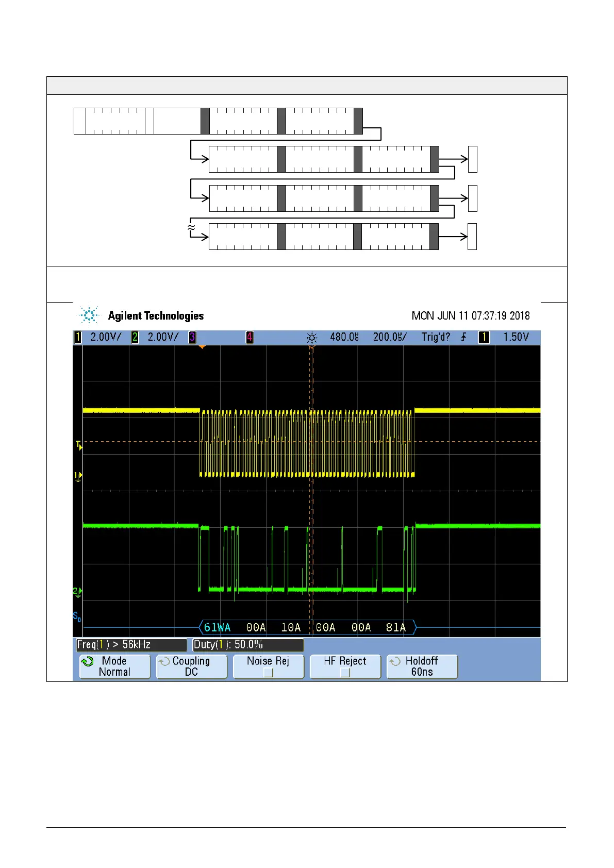
Task: Open the trigger Mode Normal selector
Action: [x=114, y=666]
